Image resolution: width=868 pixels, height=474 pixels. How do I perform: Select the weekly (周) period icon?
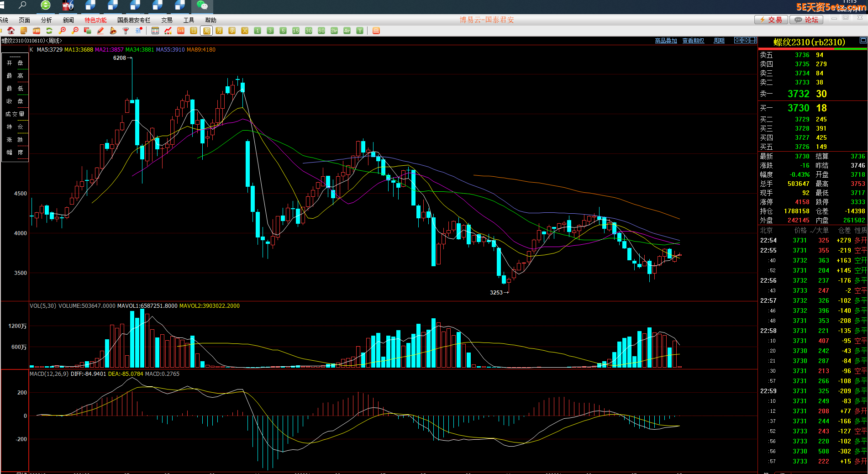pyautogui.click(x=206, y=31)
